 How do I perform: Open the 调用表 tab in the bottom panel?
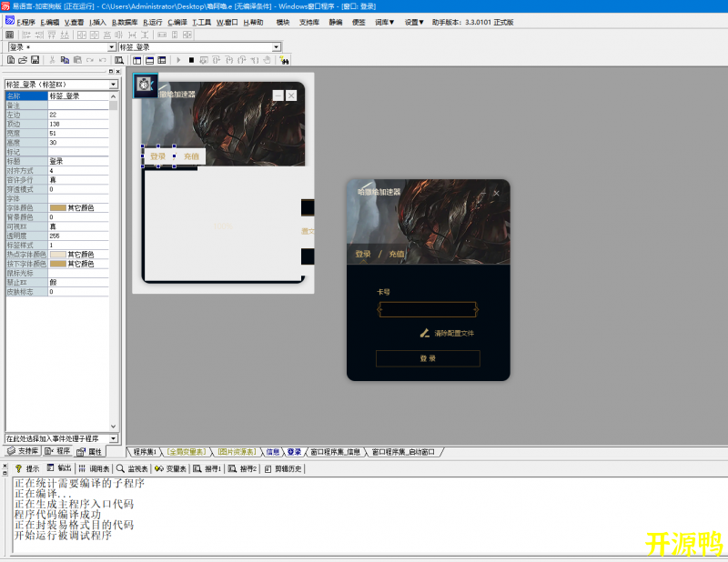point(95,468)
